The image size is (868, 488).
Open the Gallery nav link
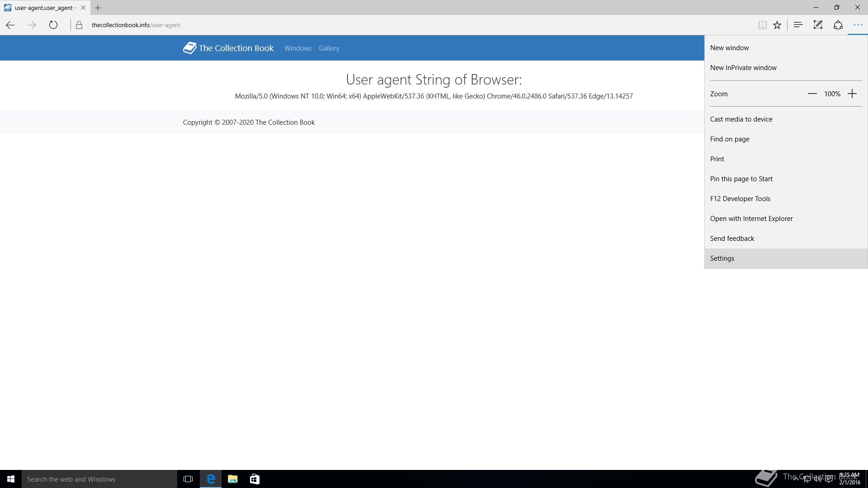pos(329,48)
